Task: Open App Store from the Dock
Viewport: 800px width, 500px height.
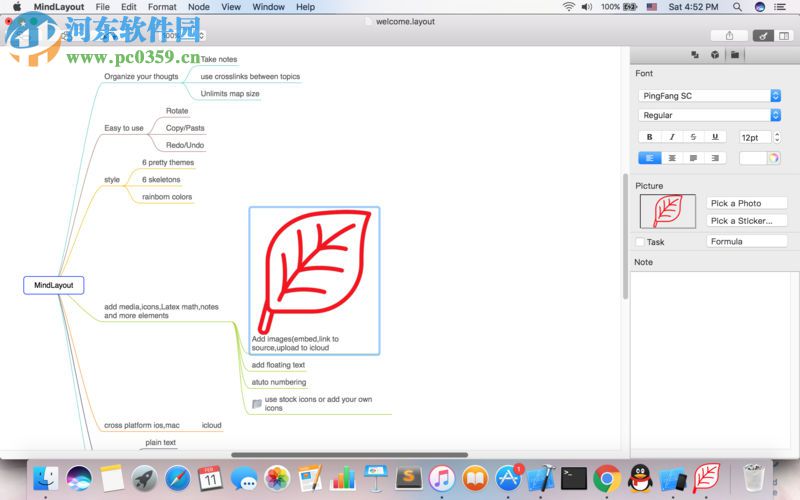Action: tap(508, 478)
